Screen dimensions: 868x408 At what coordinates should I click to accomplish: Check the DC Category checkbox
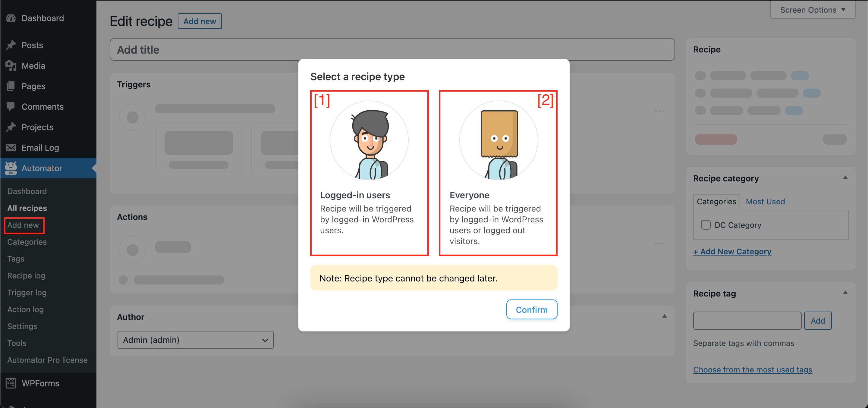click(706, 225)
